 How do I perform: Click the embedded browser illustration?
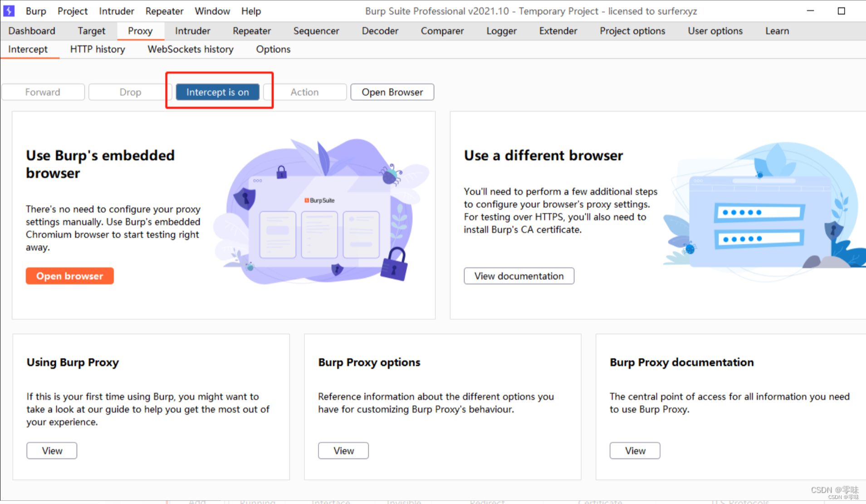coord(321,211)
